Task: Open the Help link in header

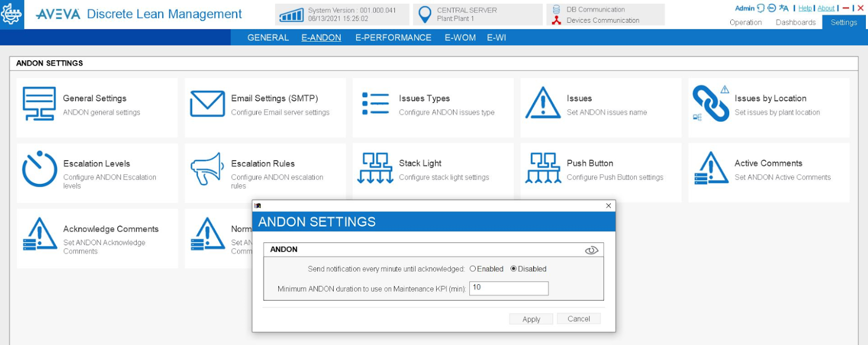Action: click(805, 8)
